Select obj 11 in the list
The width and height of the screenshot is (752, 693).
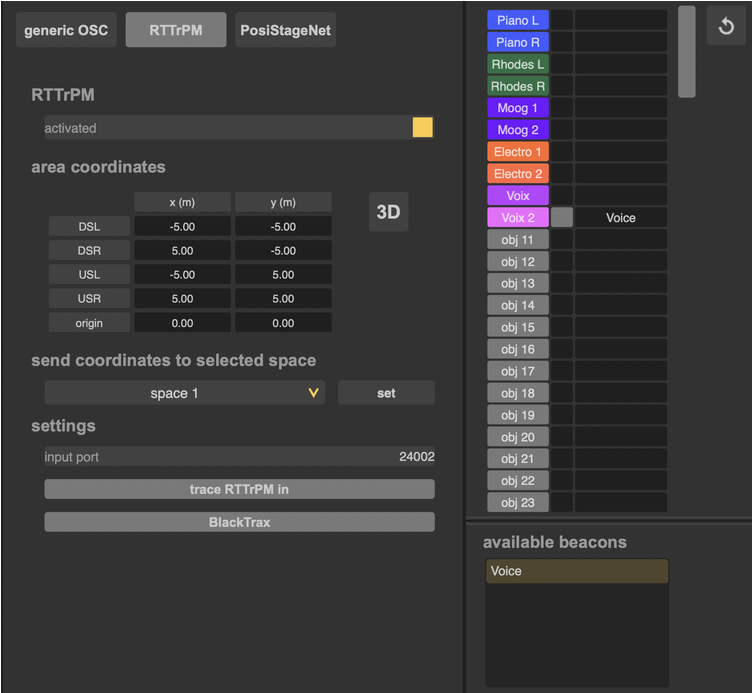(x=518, y=240)
